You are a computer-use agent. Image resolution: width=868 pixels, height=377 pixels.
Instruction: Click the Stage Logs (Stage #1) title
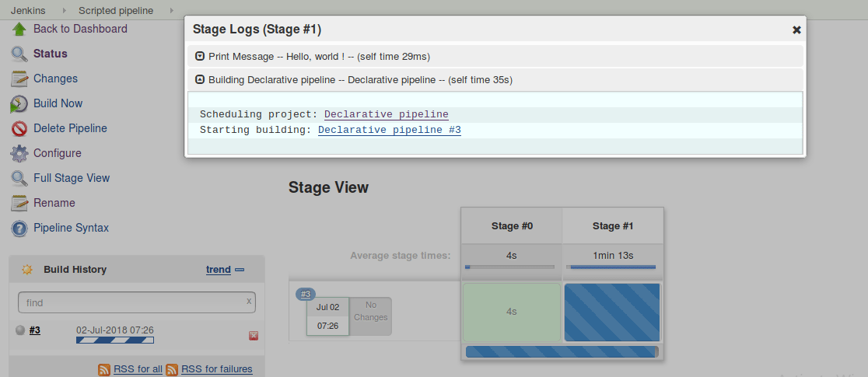257,30
